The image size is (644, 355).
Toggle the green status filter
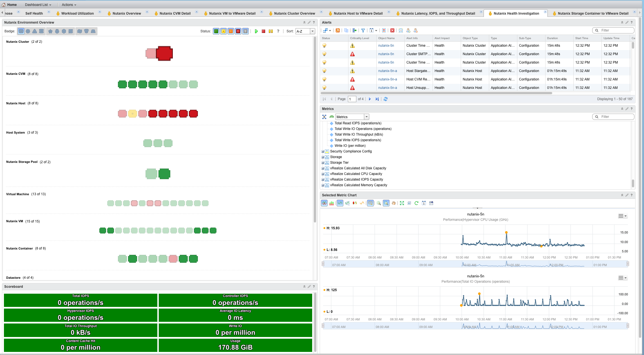point(216,31)
